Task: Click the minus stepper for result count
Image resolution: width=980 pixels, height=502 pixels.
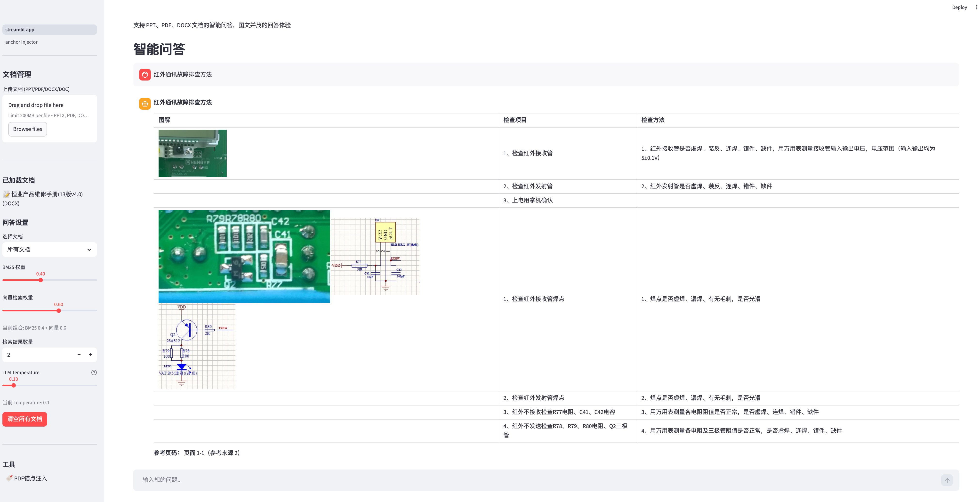Action: 79,355
